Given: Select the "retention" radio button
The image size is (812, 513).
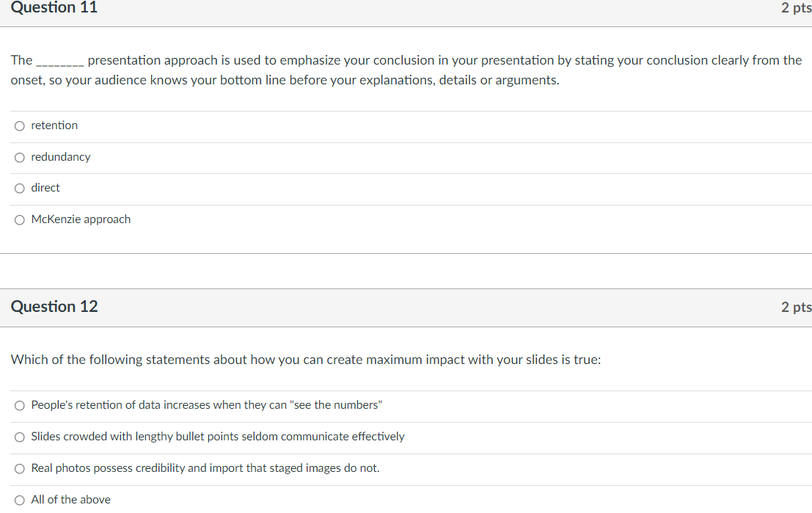Looking at the screenshot, I should [x=19, y=125].
